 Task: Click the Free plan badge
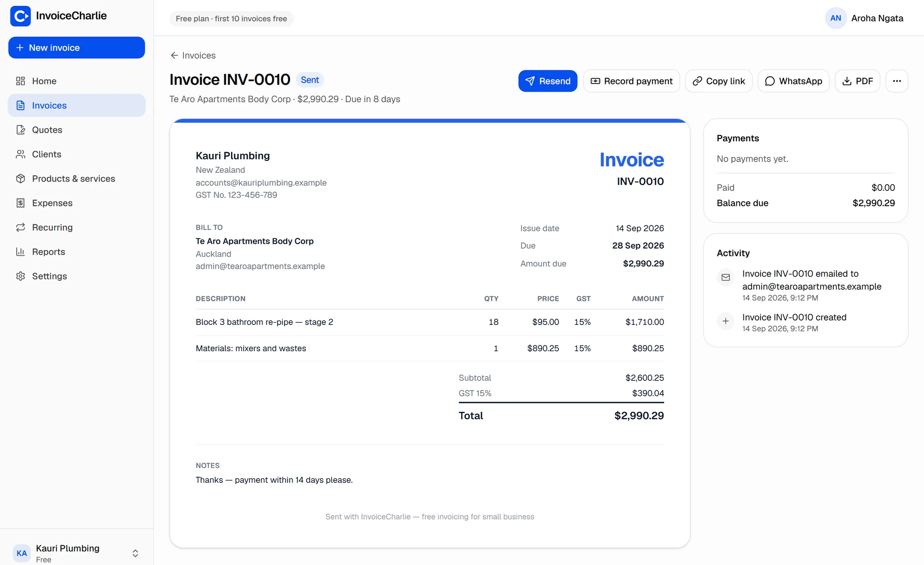(x=231, y=19)
